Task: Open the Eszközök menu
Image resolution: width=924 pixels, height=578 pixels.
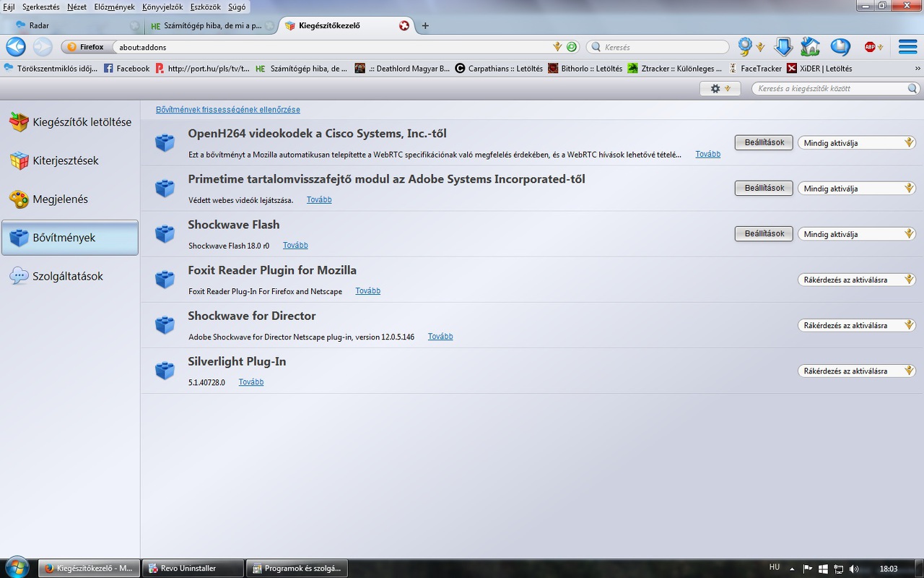Action: [206, 7]
